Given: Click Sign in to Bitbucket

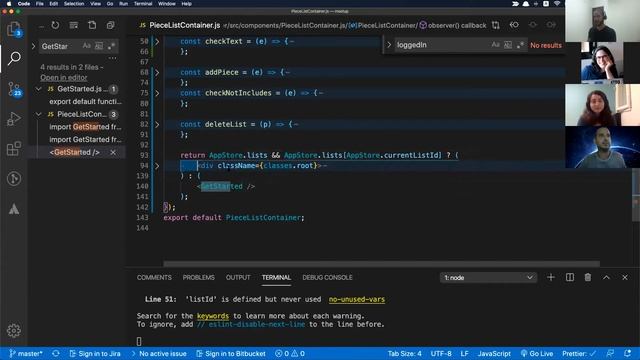Looking at the screenshot, I should click(231, 353).
